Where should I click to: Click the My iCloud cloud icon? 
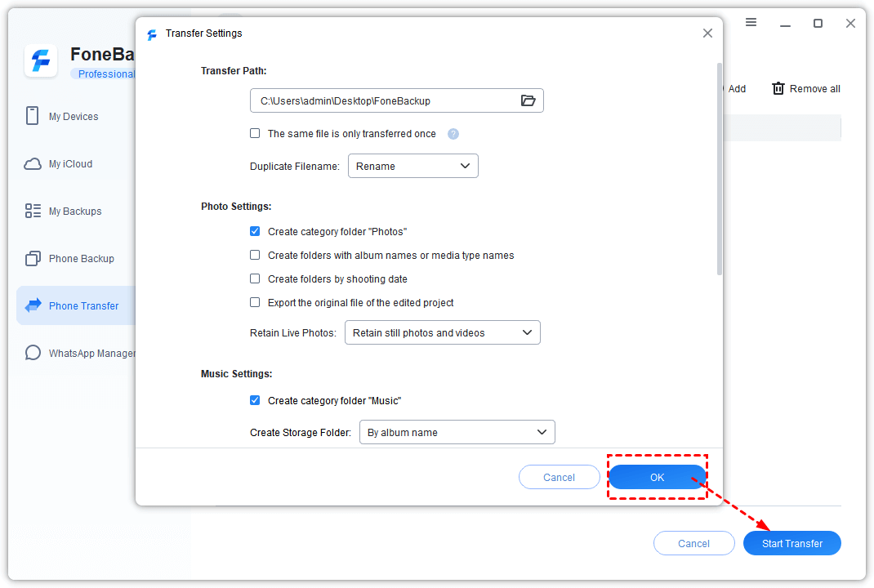33,164
